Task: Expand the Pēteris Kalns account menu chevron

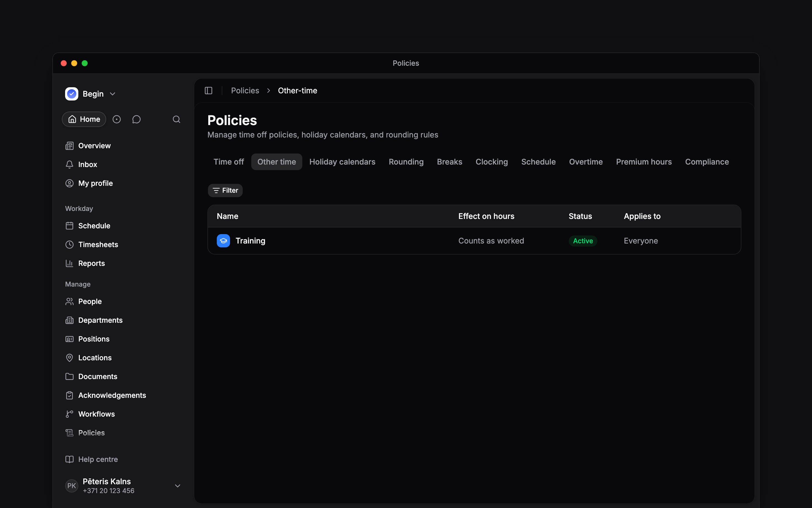Action: click(178, 486)
